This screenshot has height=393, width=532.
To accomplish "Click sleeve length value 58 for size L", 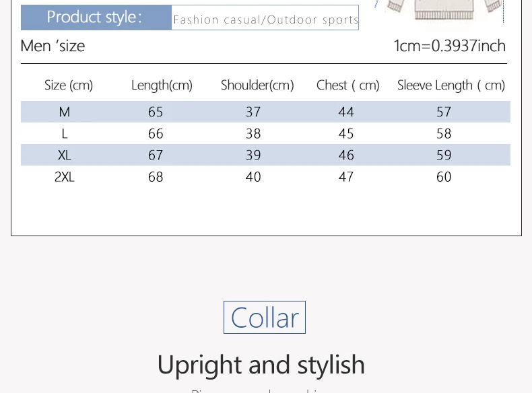I will 444,134.
